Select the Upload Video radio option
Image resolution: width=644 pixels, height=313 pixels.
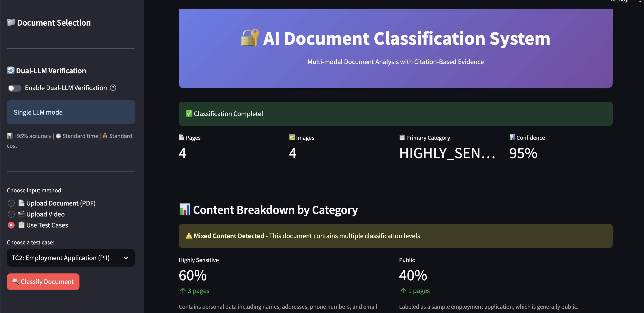tap(11, 214)
